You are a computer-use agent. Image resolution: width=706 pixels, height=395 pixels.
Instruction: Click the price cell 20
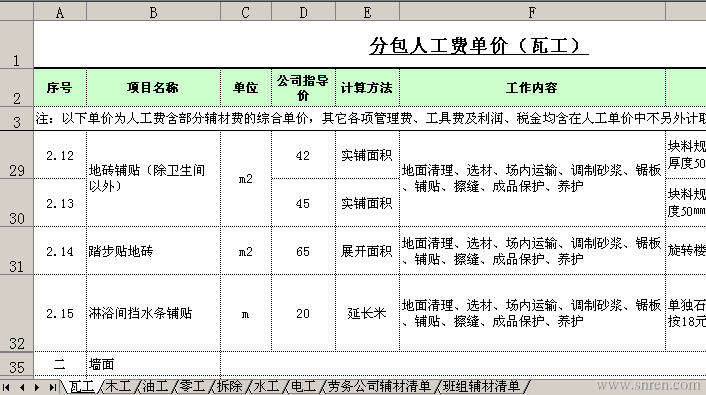pos(303,313)
